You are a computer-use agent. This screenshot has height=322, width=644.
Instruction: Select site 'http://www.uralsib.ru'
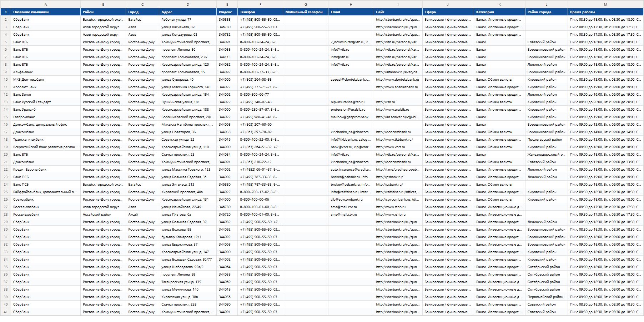coord(398,110)
